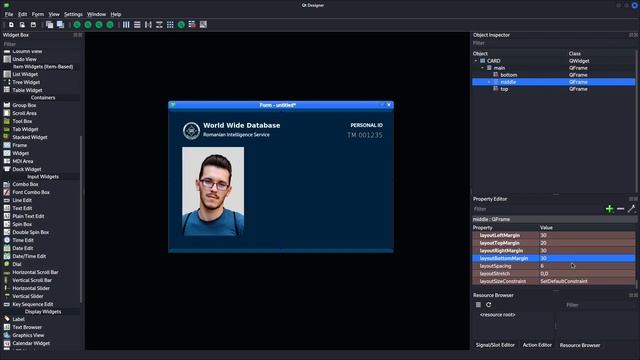This screenshot has width=640, height=360.
Task: Open the View menu
Action: click(x=54, y=14)
